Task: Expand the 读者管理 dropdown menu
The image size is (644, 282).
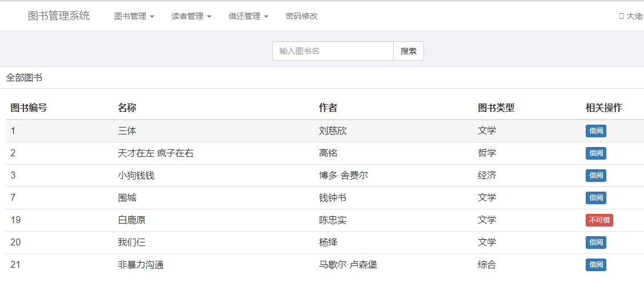Action: tap(191, 16)
